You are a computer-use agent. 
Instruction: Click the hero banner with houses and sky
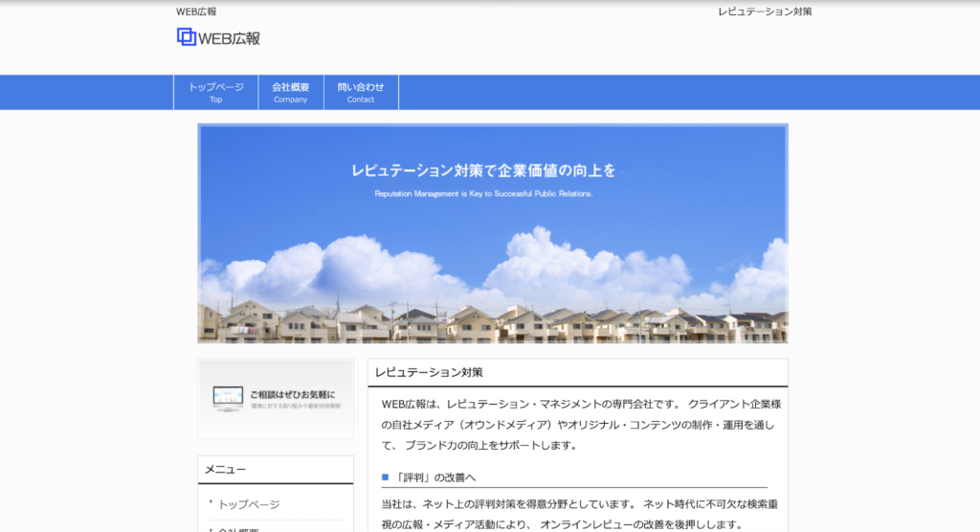493,233
